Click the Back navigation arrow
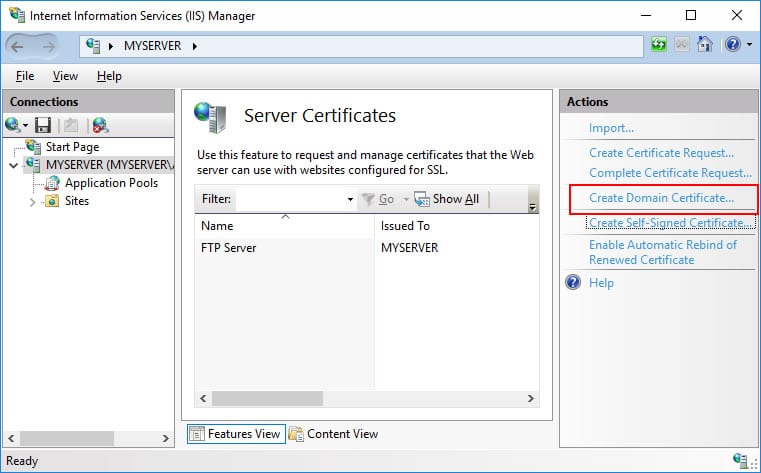This screenshot has width=761, height=473. coord(17,47)
